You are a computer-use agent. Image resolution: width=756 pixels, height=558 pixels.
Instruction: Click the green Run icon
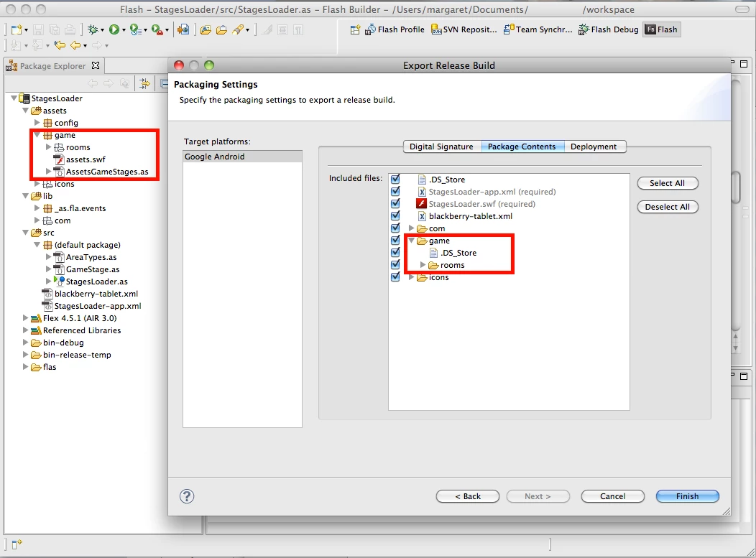coord(114,30)
